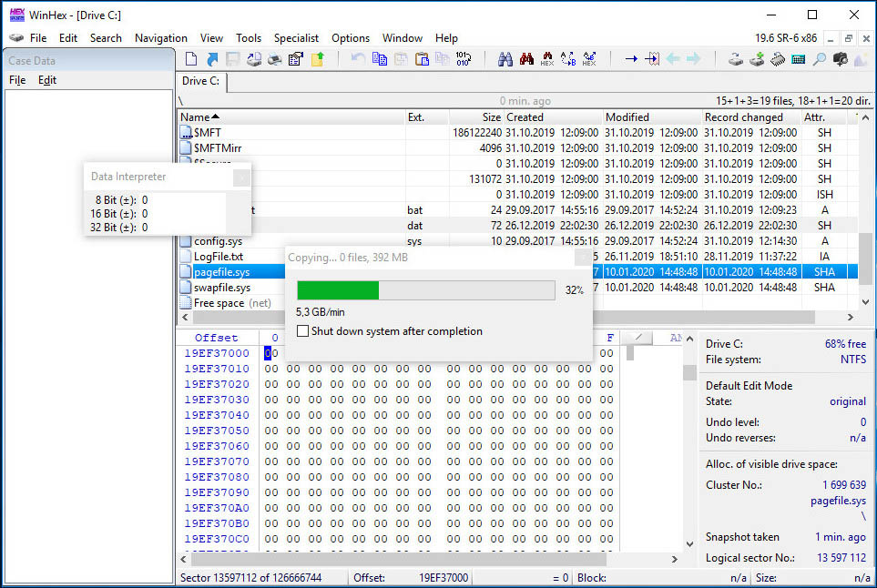Open the Properties toolbar icon
This screenshot has height=588, width=877.
[296, 58]
